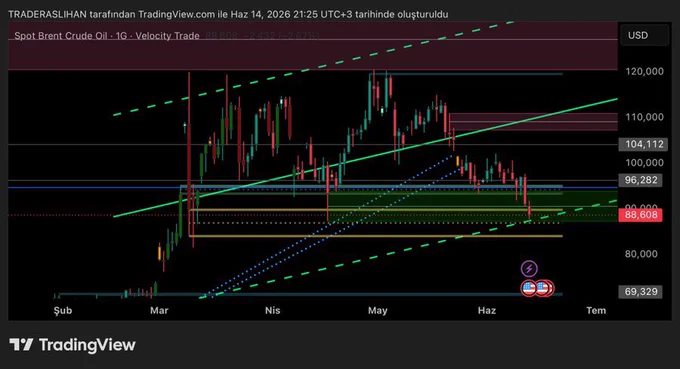
Task: Click the May month label on time axis
Action: click(377, 310)
